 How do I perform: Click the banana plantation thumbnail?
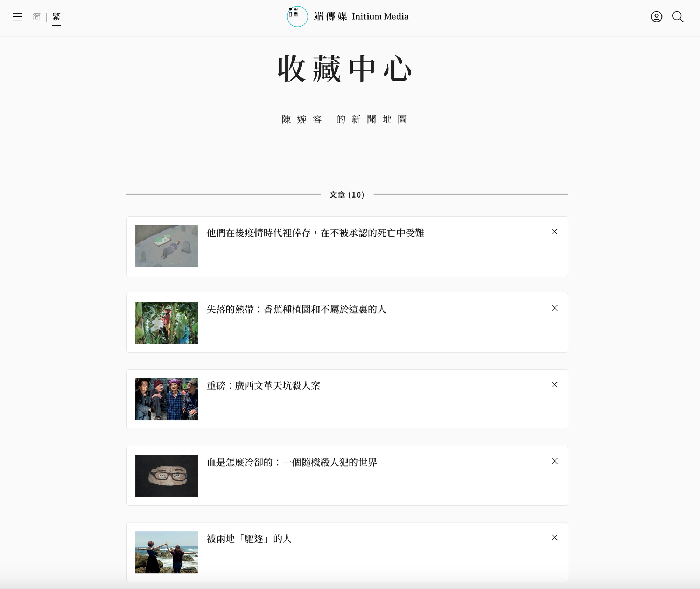[167, 323]
